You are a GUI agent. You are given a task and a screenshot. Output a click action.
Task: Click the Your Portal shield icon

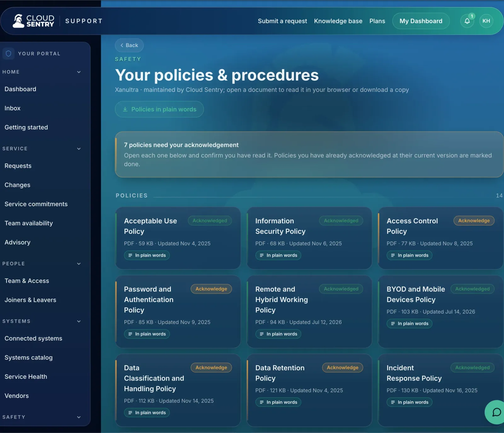click(x=9, y=54)
